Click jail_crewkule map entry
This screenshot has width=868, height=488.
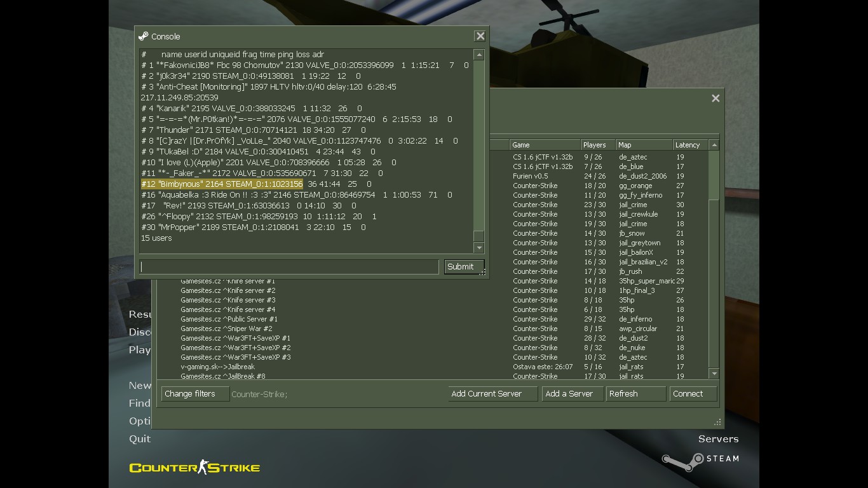[x=639, y=214]
